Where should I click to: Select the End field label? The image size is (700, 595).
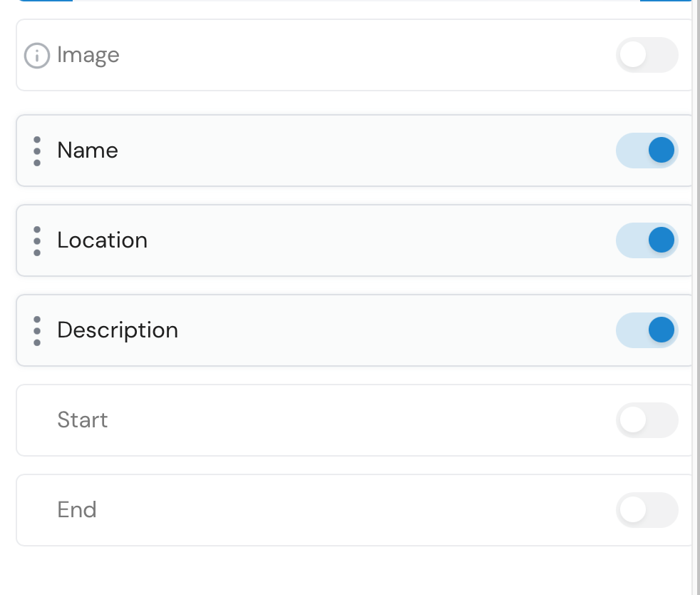point(77,510)
